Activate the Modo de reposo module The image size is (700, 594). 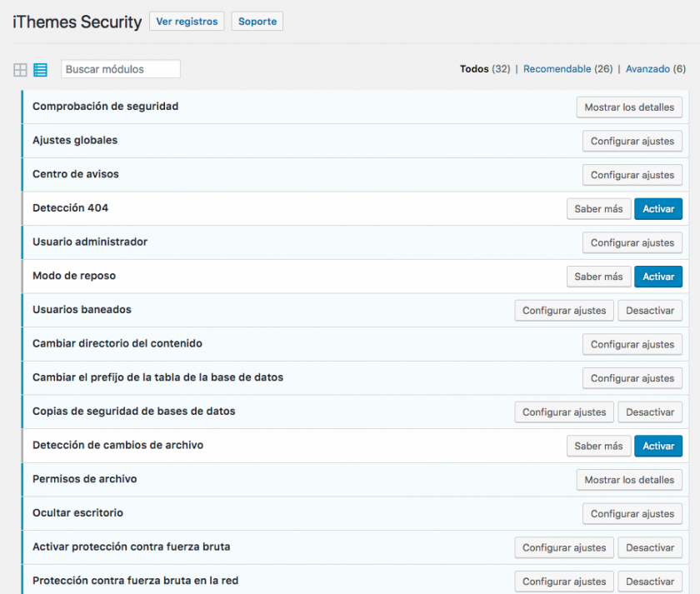point(658,277)
